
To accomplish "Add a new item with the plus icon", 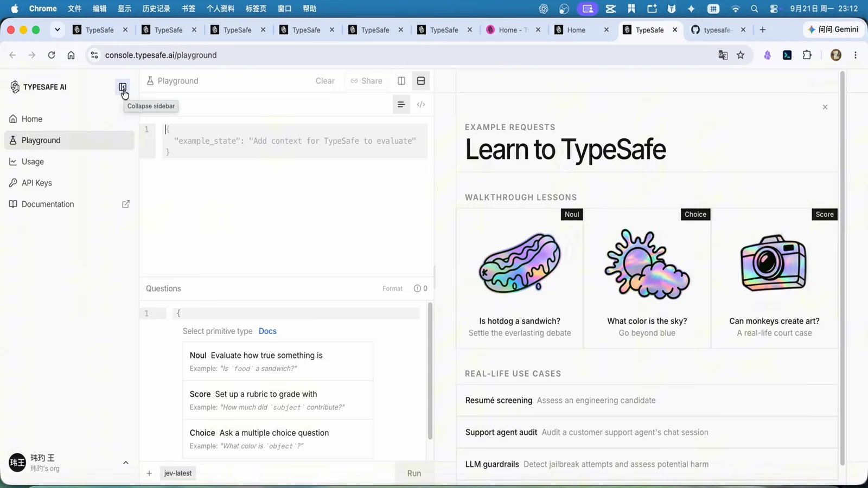I will [149, 473].
